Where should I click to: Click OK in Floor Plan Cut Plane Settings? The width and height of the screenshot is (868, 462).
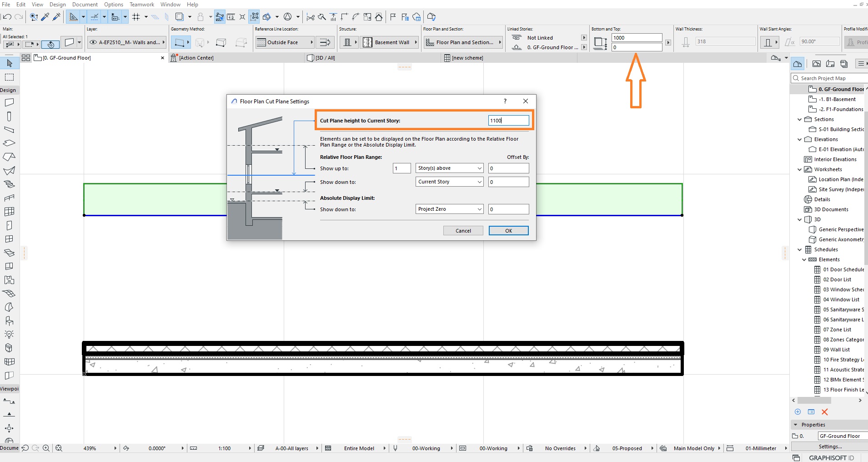(x=509, y=231)
